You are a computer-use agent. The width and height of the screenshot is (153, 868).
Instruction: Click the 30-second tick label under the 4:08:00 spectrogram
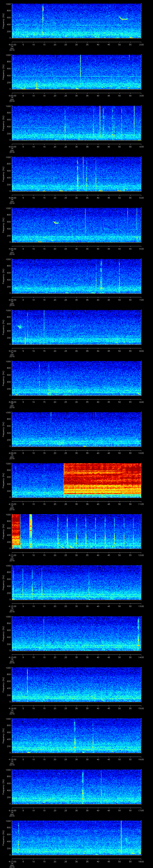point(76,402)
